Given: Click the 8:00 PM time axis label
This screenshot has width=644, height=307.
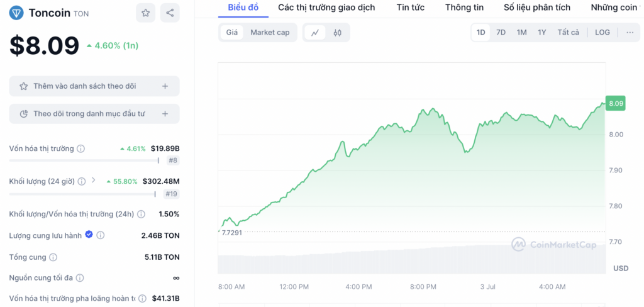Looking at the screenshot, I should [423, 286].
